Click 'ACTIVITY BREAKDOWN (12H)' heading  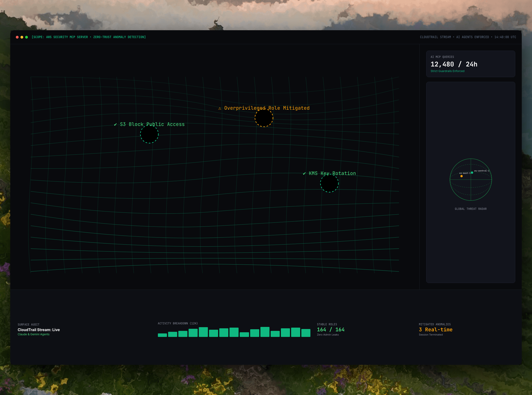tap(178, 323)
